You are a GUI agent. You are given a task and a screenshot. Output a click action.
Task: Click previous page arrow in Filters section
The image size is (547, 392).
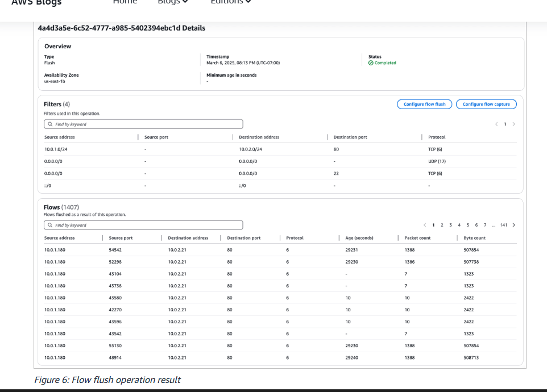(496, 124)
